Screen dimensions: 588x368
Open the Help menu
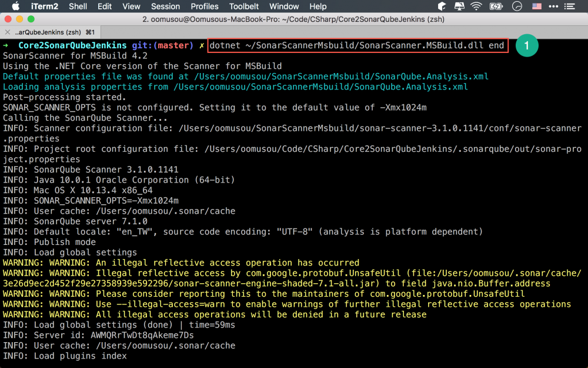(x=318, y=6)
